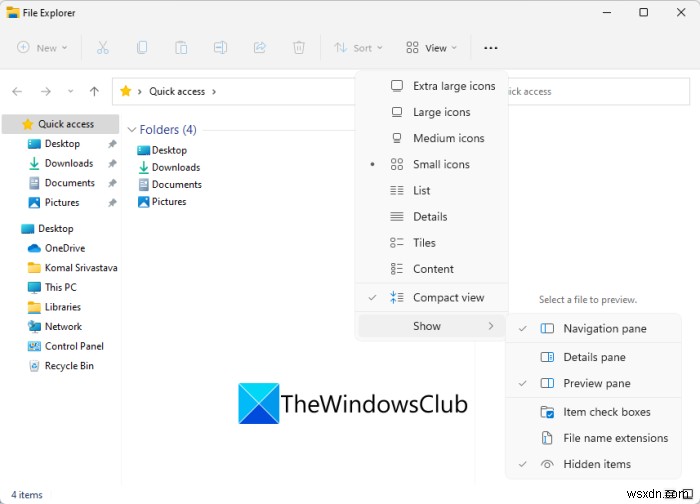
Task: Choose Medium icons layout
Action: pos(432,138)
